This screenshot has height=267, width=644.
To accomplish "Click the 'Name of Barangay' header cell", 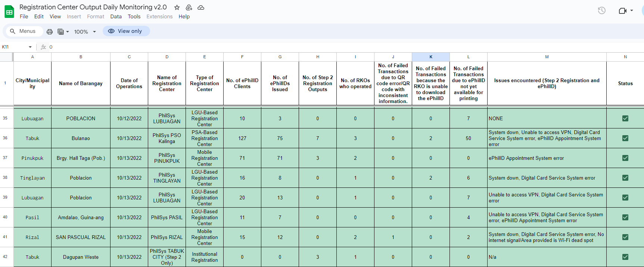I will 81,83.
